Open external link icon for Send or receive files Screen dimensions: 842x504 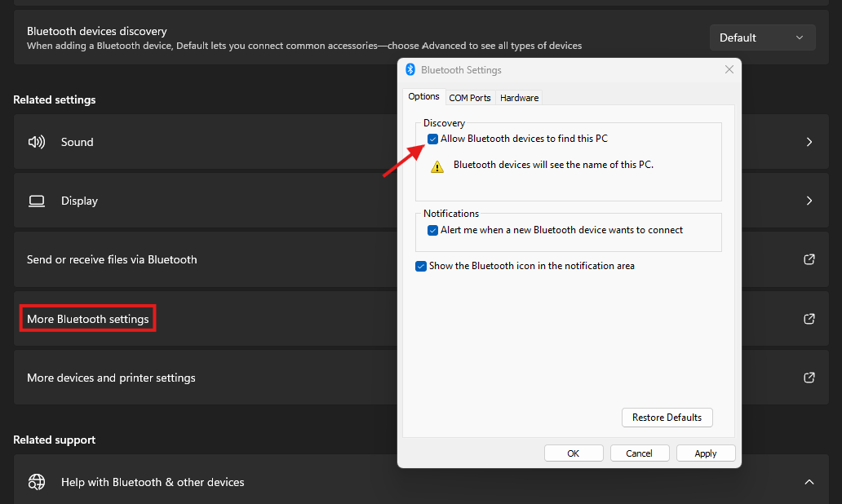coord(809,259)
